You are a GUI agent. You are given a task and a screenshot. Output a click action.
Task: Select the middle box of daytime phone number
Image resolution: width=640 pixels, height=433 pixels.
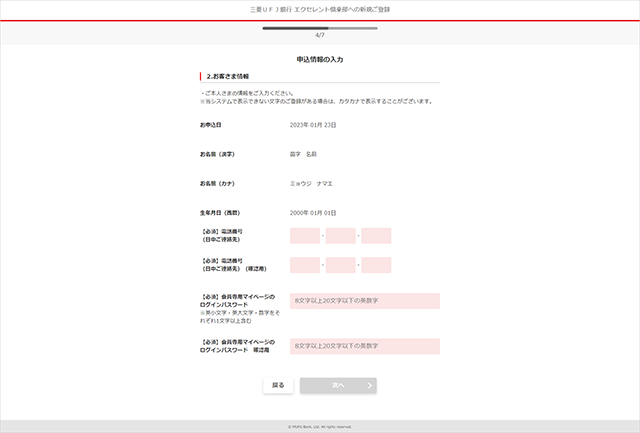click(341, 236)
